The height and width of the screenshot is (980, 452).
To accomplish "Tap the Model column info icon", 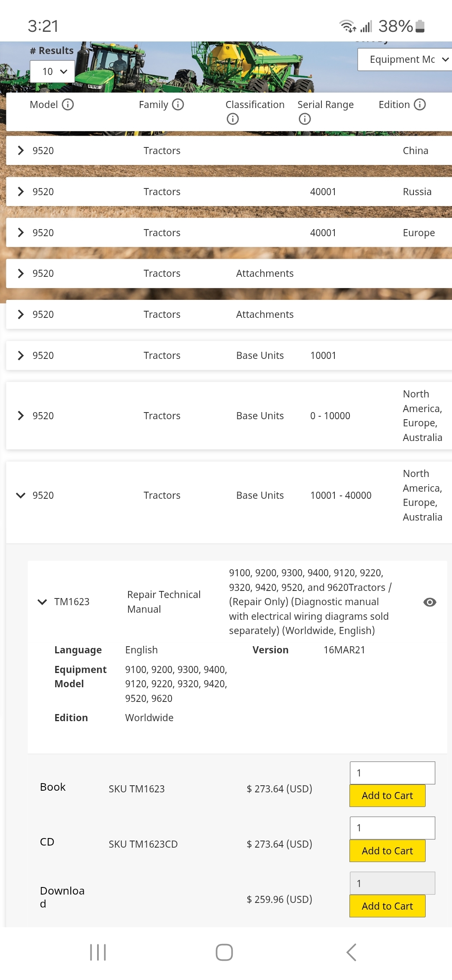I will pos(68,104).
